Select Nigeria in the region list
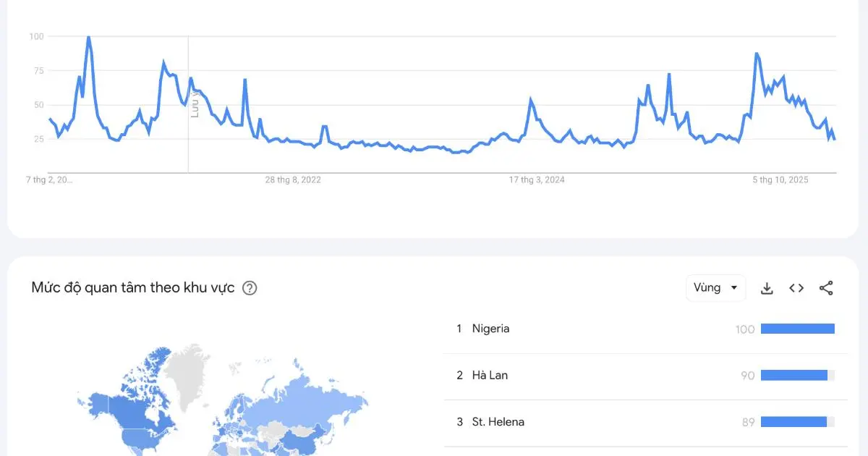 pyautogui.click(x=493, y=329)
